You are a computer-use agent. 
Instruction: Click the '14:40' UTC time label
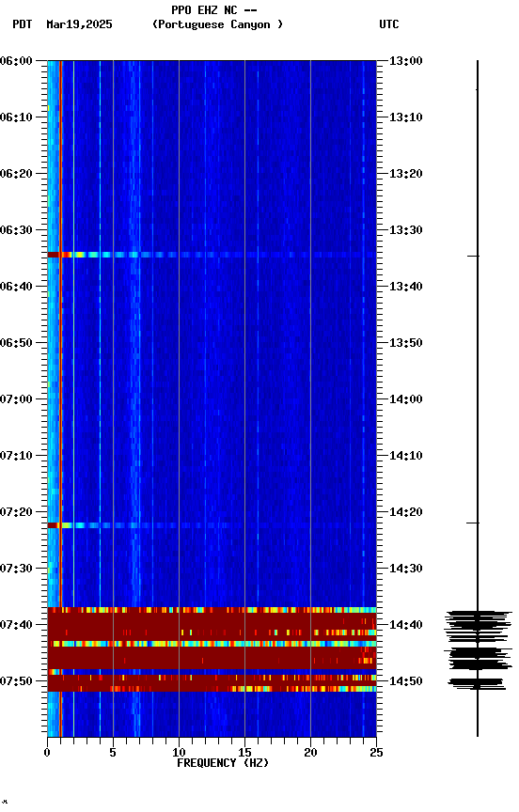[x=406, y=626]
